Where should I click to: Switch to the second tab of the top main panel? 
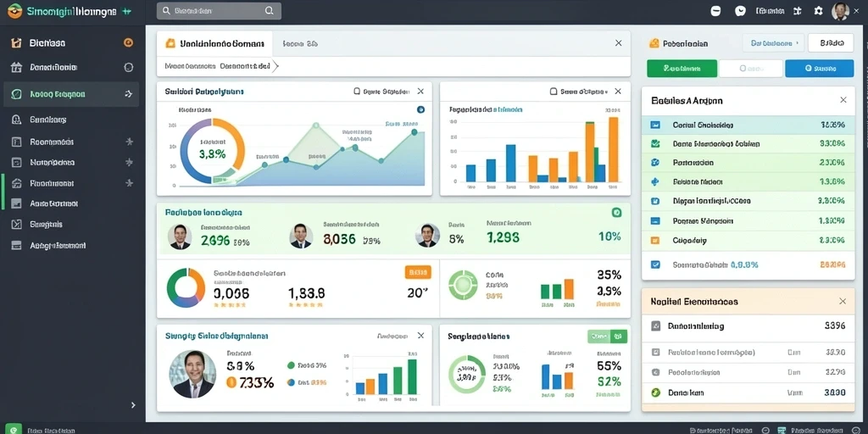pos(300,42)
